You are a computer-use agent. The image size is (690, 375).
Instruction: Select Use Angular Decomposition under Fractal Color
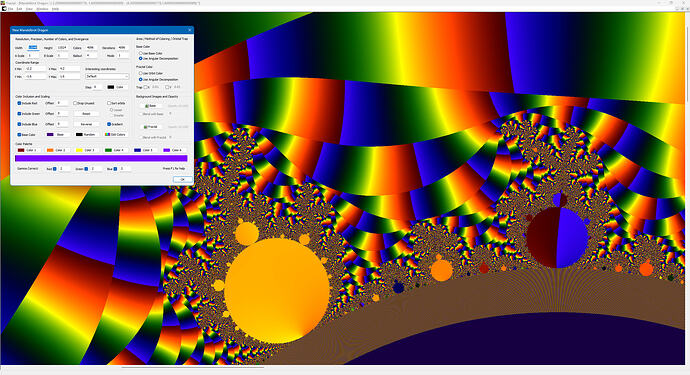140,80
